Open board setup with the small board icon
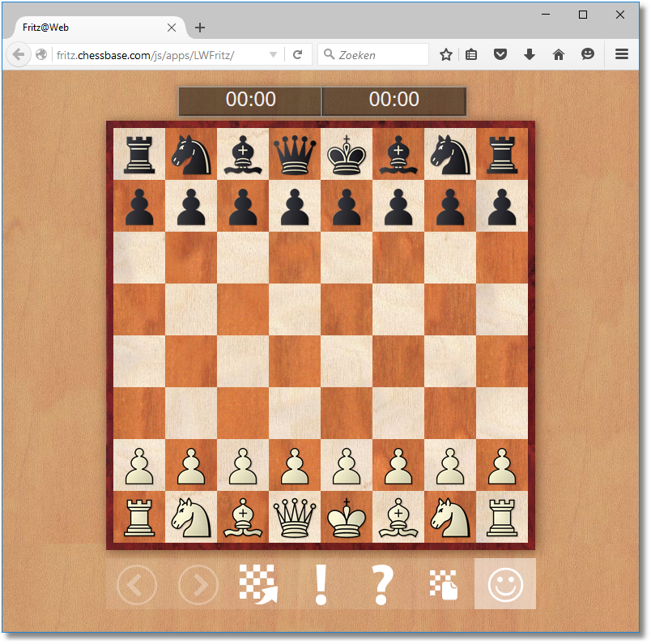The height and width of the screenshot is (644, 651). (444, 583)
